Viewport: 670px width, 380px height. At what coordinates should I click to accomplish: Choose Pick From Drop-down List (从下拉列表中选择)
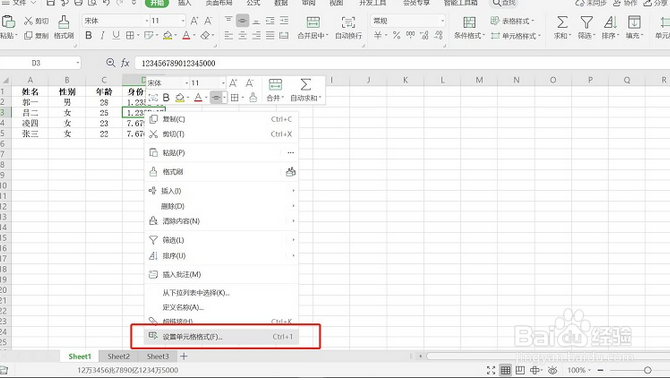[x=221, y=293]
